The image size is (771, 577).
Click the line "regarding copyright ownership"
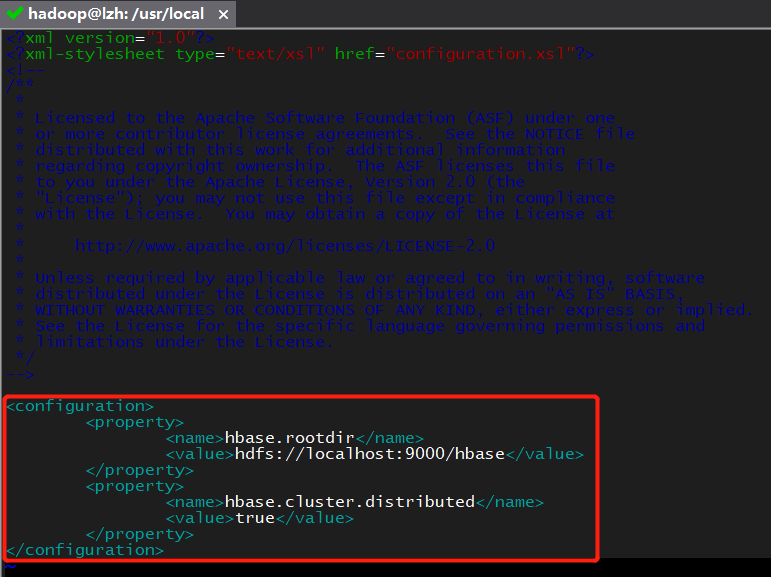tap(325, 166)
